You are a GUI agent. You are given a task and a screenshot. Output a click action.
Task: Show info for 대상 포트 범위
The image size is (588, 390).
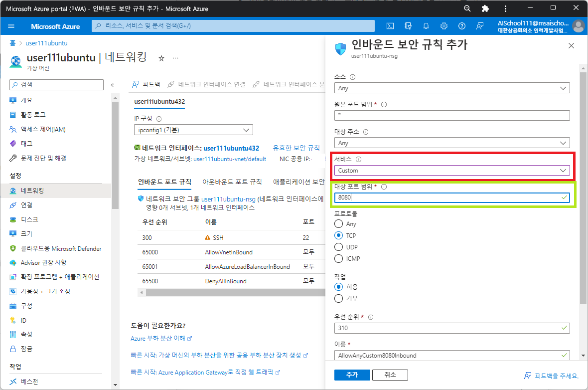384,187
